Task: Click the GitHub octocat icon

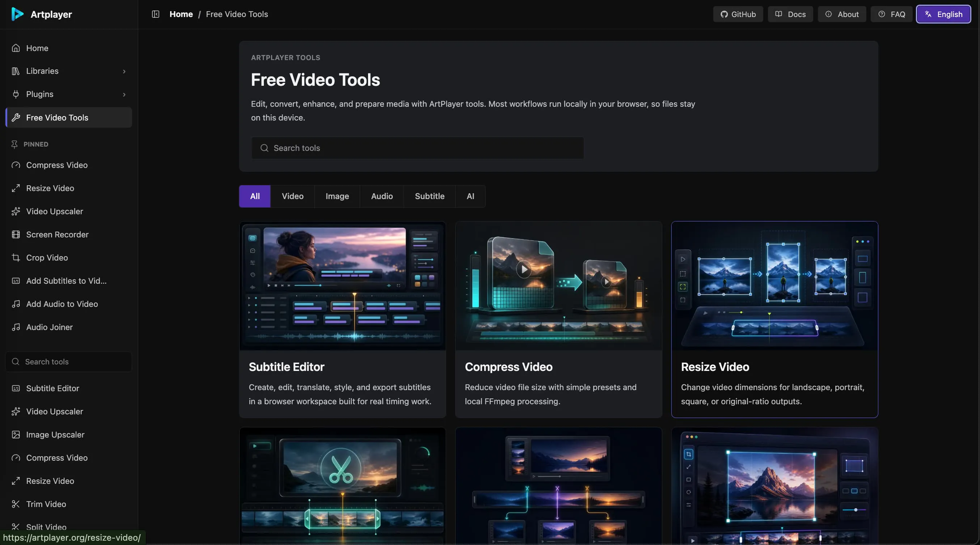Action: (724, 14)
